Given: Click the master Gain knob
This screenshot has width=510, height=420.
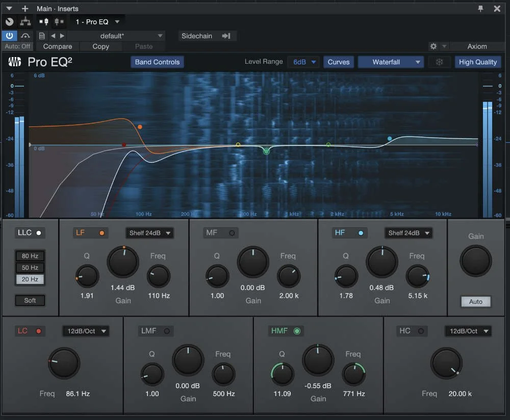Looking at the screenshot, I should click(x=475, y=260).
